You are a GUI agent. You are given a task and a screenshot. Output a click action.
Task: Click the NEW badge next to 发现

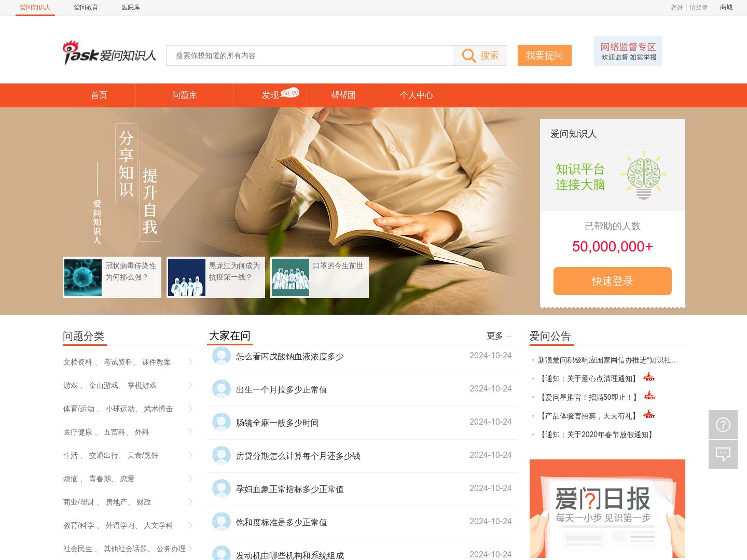(290, 93)
